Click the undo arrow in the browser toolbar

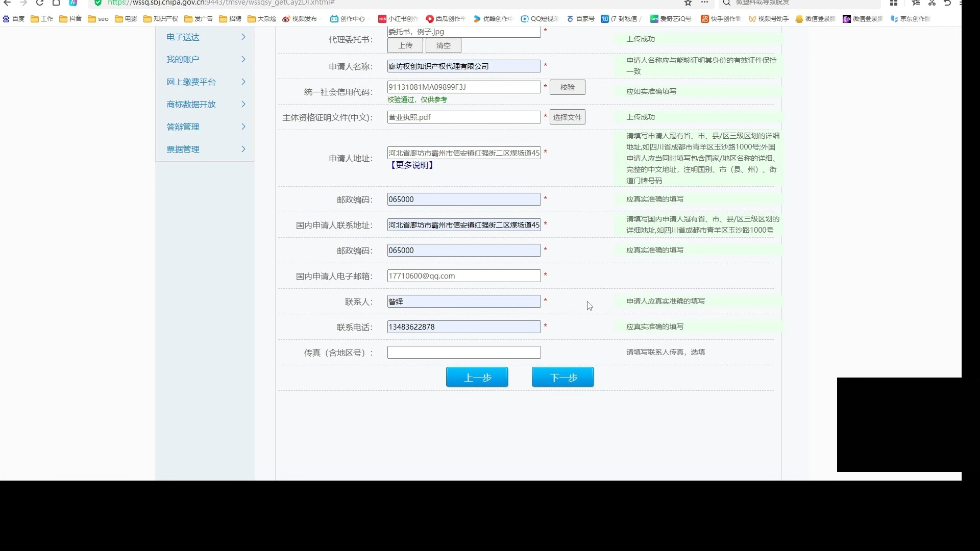(x=947, y=3)
